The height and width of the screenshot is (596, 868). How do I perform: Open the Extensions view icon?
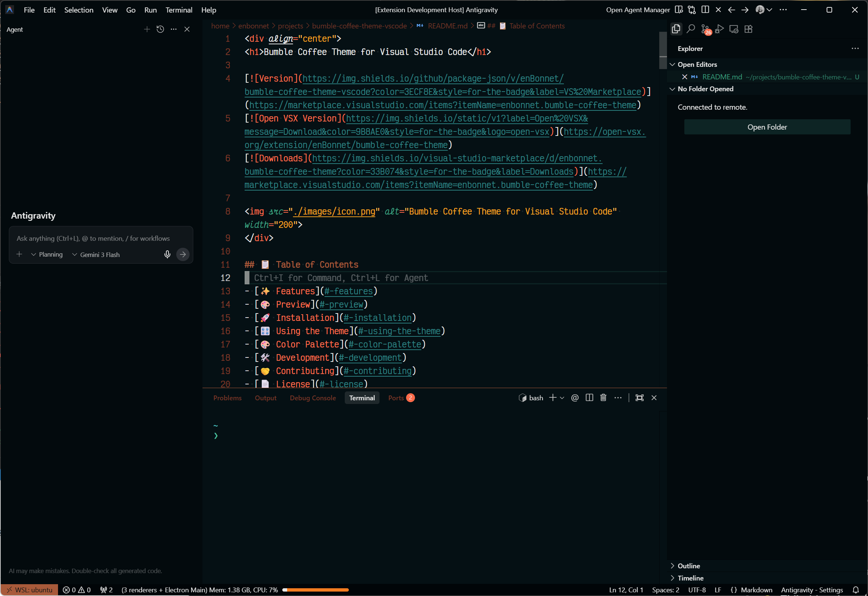[x=748, y=29]
